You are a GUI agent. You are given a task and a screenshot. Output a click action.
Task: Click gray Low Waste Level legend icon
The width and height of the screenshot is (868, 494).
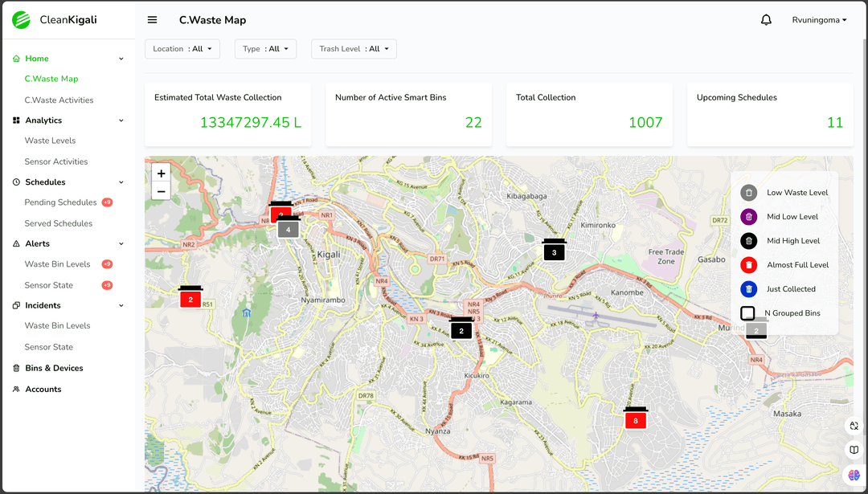[748, 193]
